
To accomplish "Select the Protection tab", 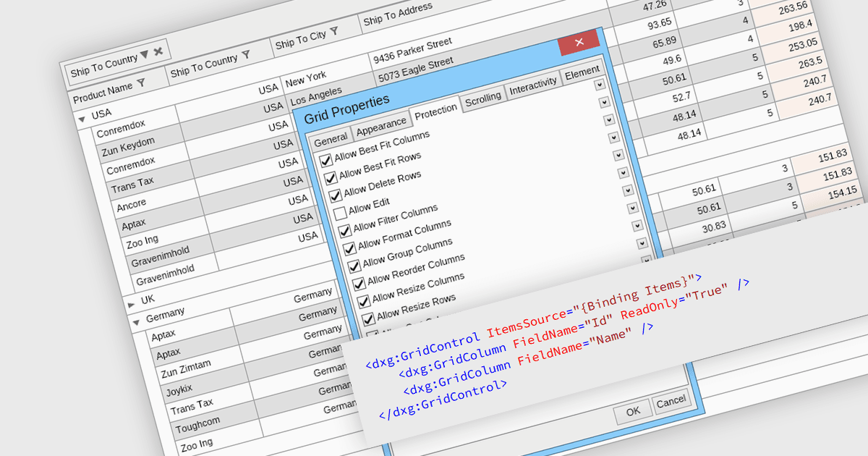I will (x=435, y=111).
